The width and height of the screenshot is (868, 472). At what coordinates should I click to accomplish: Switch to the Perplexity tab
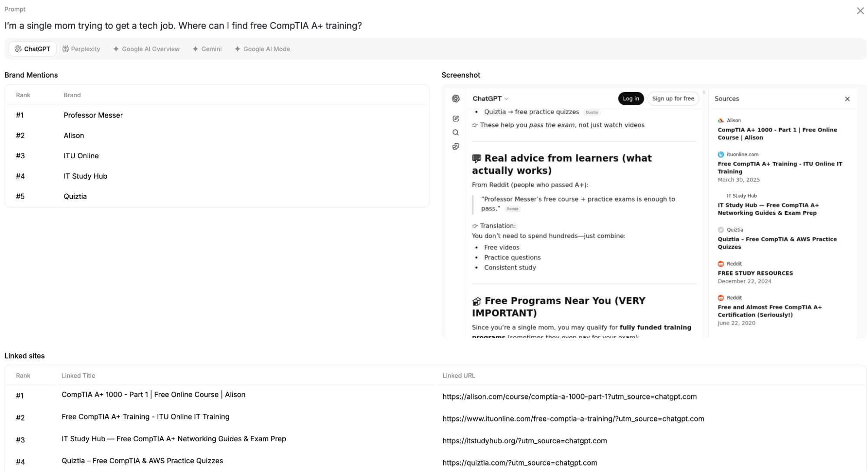tap(81, 49)
